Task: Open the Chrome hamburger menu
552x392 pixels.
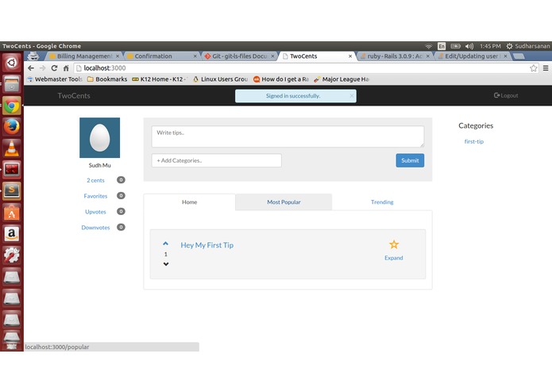Action: tap(546, 68)
